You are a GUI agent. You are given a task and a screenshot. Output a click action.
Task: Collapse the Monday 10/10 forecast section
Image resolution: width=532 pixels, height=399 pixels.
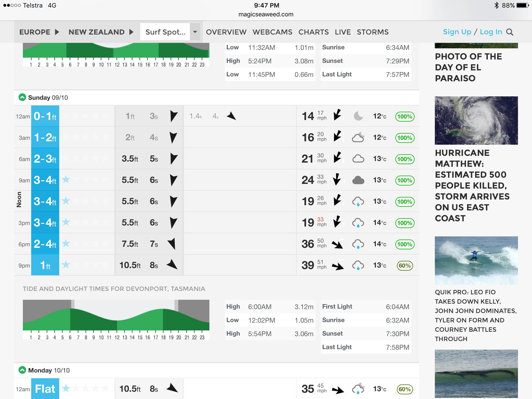22,370
